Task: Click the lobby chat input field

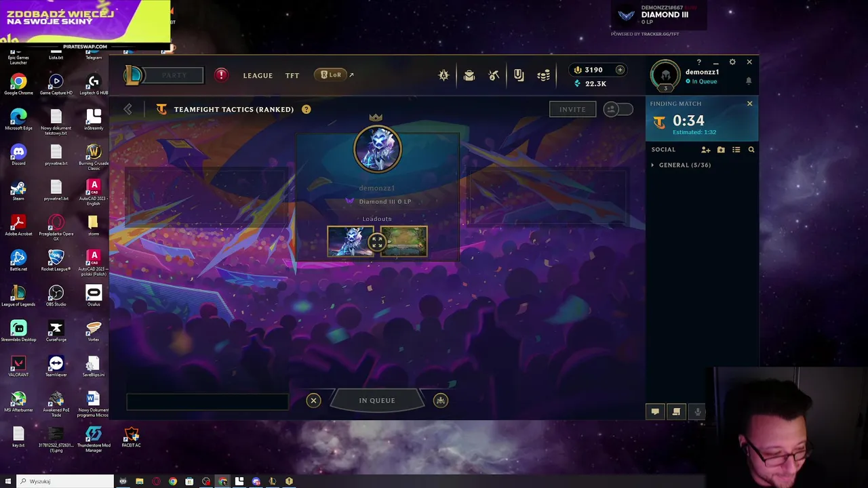Action: (207, 402)
